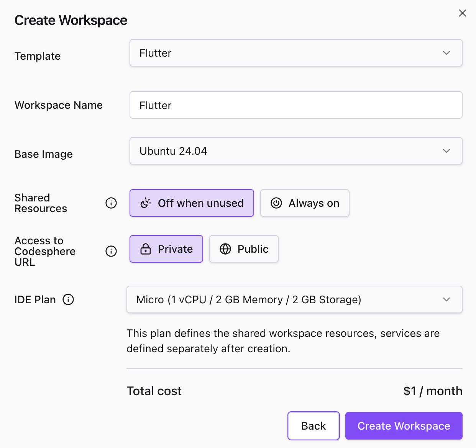Set Codesphere URL access to Public
The image size is (476, 448).
[244, 249]
